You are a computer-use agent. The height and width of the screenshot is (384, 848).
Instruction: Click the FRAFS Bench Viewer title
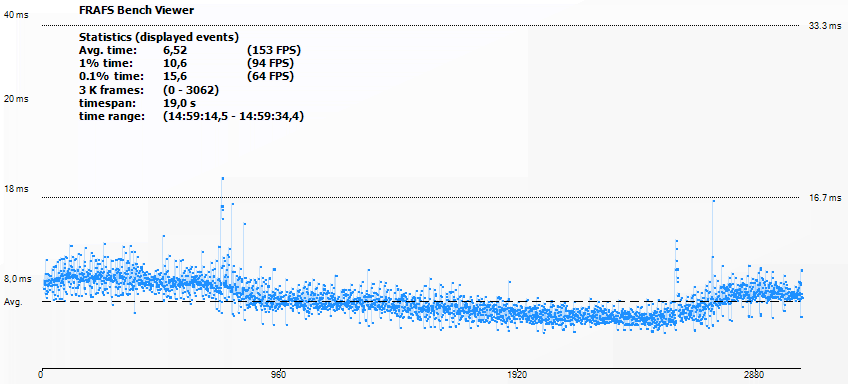pyautogui.click(x=136, y=10)
